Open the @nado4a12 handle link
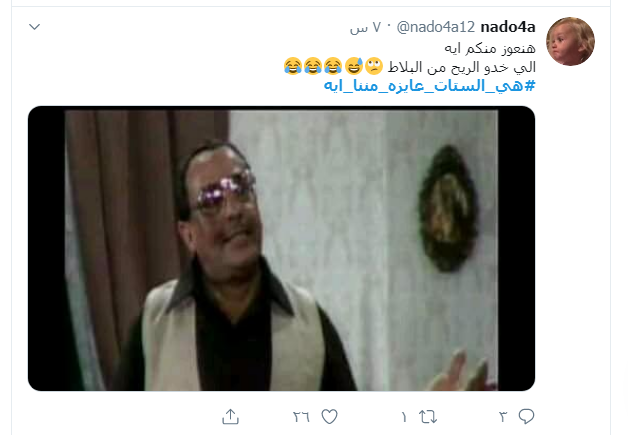The width and height of the screenshot is (628, 435). coord(436,27)
